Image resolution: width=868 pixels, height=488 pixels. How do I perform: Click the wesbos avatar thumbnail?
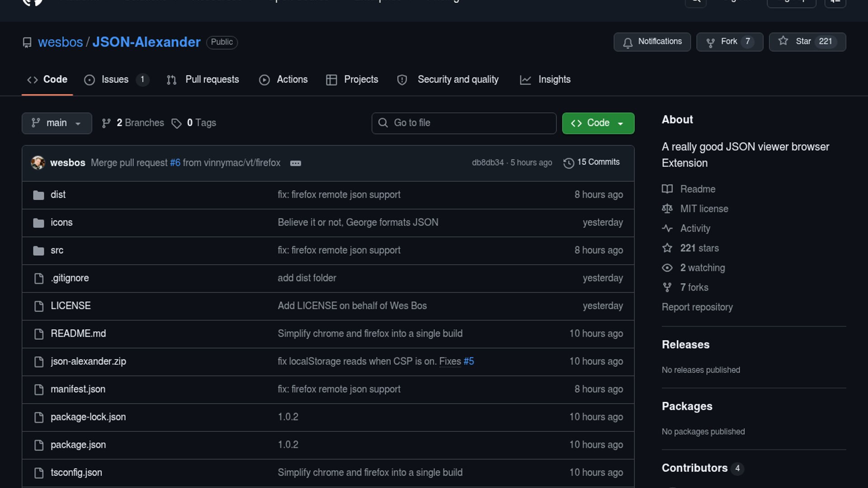(x=38, y=163)
